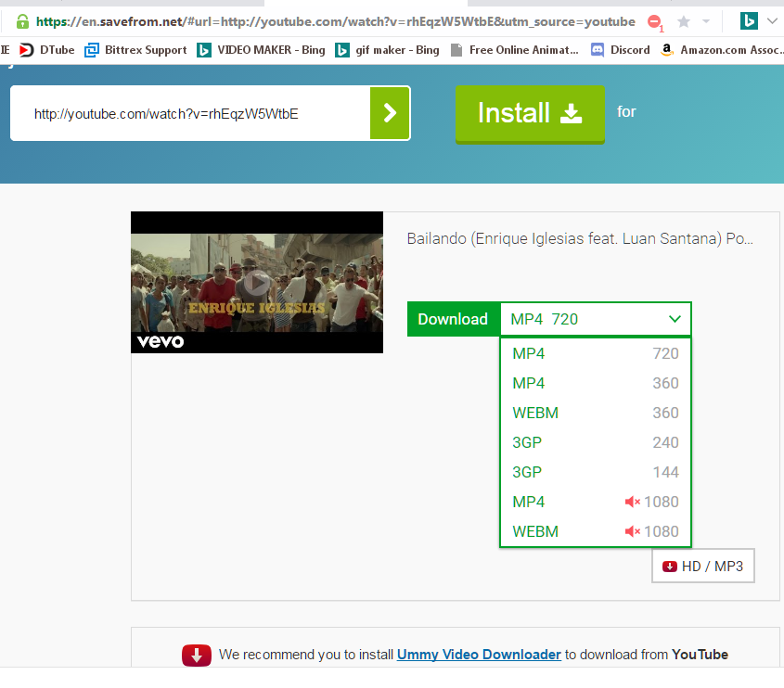Click the page icon of Free Online Animat bookmark

[456, 50]
